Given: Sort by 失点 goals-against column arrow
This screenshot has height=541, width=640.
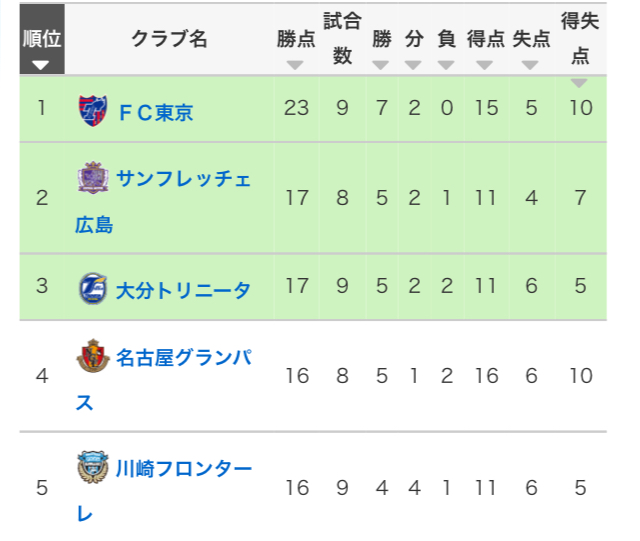Looking at the screenshot, I should point(531,65).
